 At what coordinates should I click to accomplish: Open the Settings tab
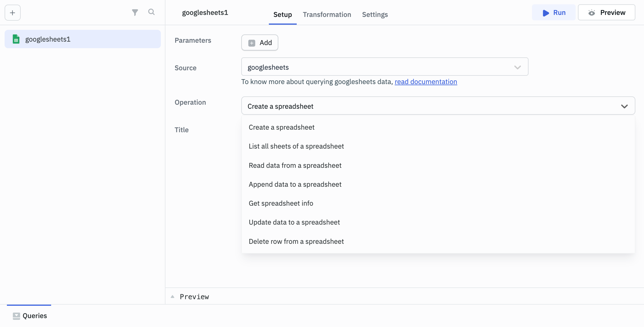[x=375, y=14]
